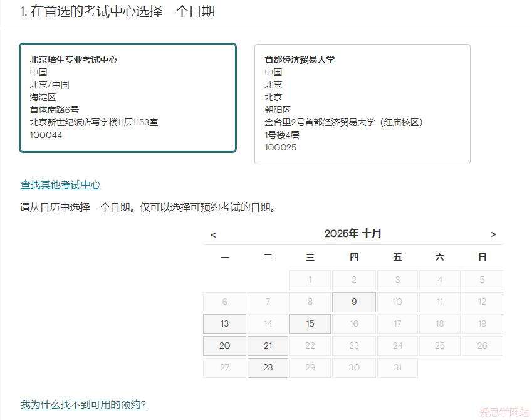Go to next month in calendar

(493, 234)
